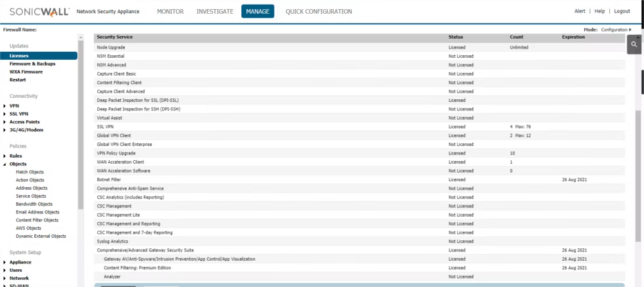The height and width of the screenshot is (287, 644).
Task: Open Firmware & Backups page
Action: pyautogui.click(x=32, y=64)
